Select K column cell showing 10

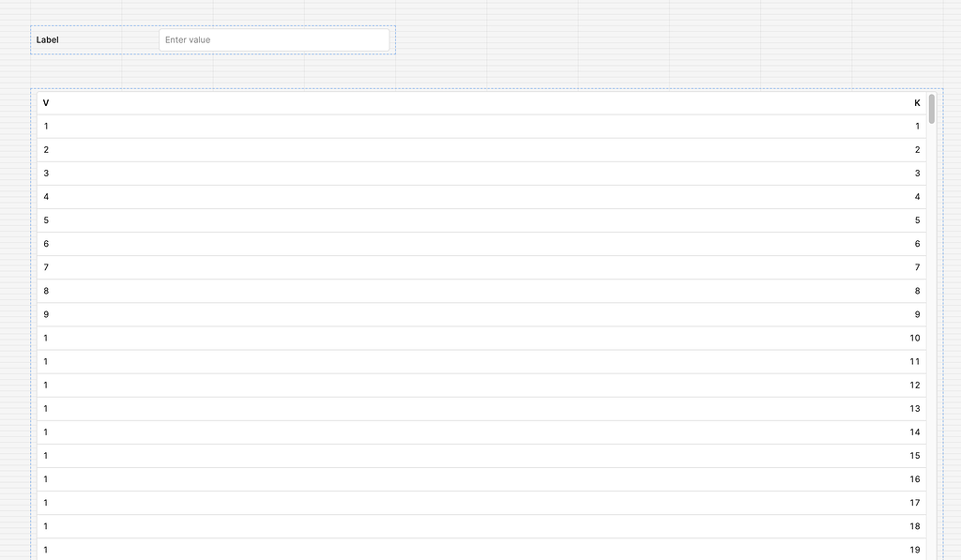coord(915,338)
